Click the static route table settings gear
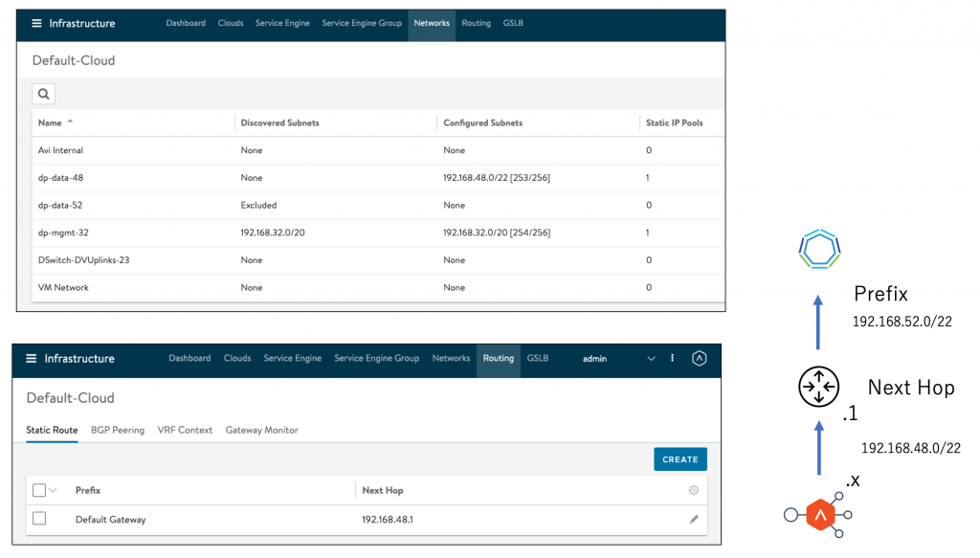980x558 pixels. pyautogui.click(x=693, y=490)
